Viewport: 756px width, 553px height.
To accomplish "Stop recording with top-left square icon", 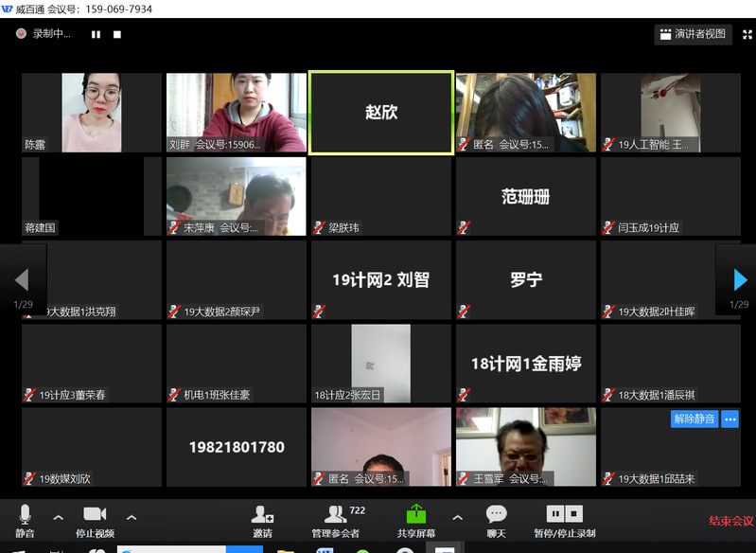I will (117, 34).
